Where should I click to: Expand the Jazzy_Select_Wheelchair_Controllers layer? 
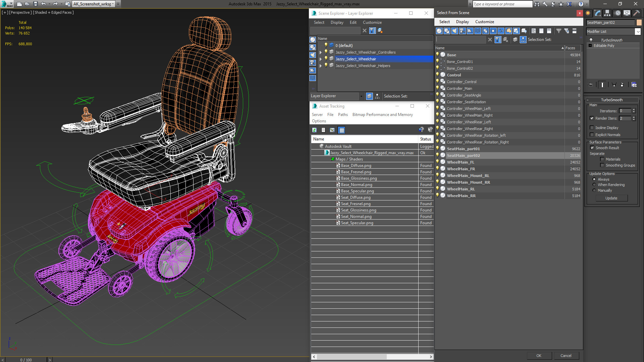click(321, 52)
